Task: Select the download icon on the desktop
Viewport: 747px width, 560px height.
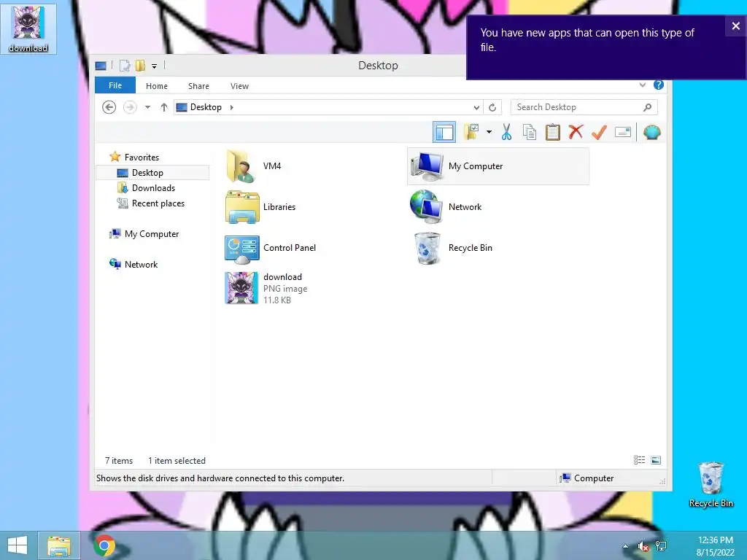Action: tap(28, 28)
